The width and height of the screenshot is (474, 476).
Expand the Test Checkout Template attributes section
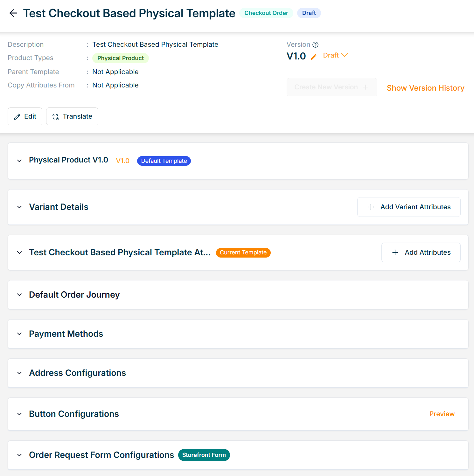(x=19, y=252)
